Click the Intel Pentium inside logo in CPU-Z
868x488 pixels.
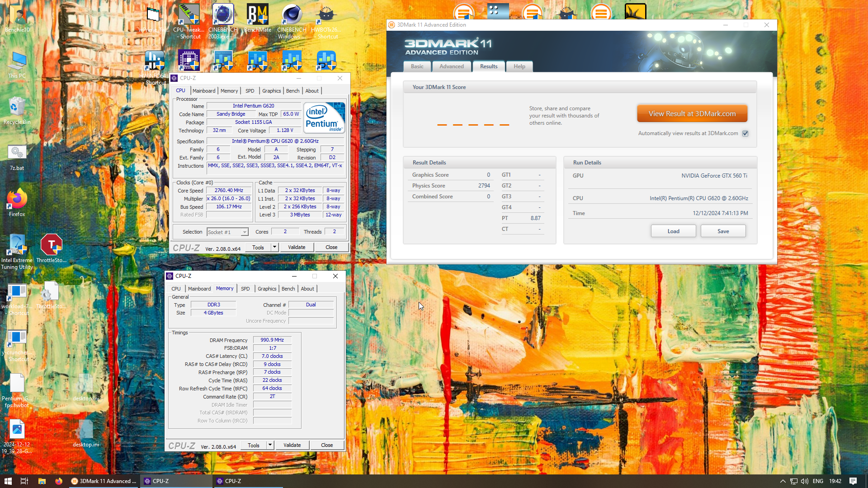324,117
